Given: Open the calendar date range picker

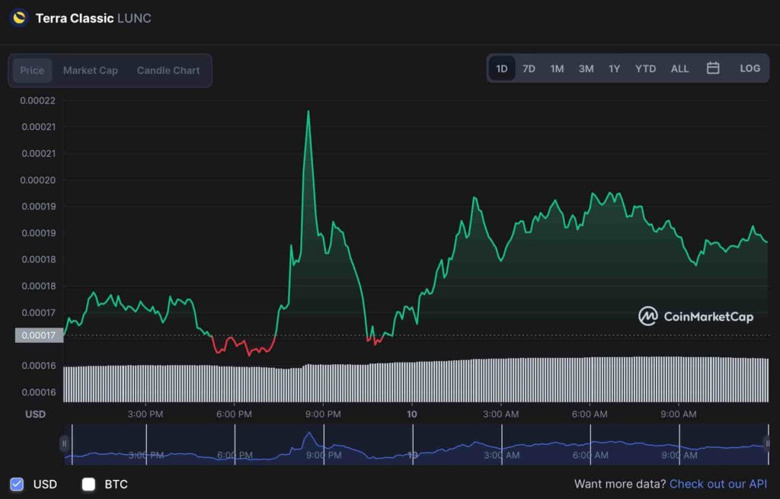Looking at the screenshot, I should click(713, 69).
